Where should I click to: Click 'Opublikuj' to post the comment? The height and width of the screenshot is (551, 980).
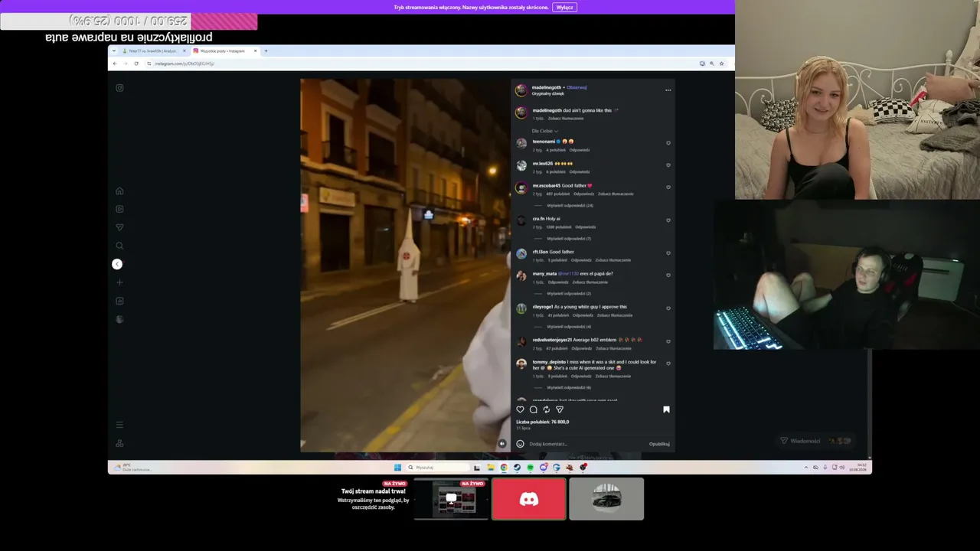659,444
